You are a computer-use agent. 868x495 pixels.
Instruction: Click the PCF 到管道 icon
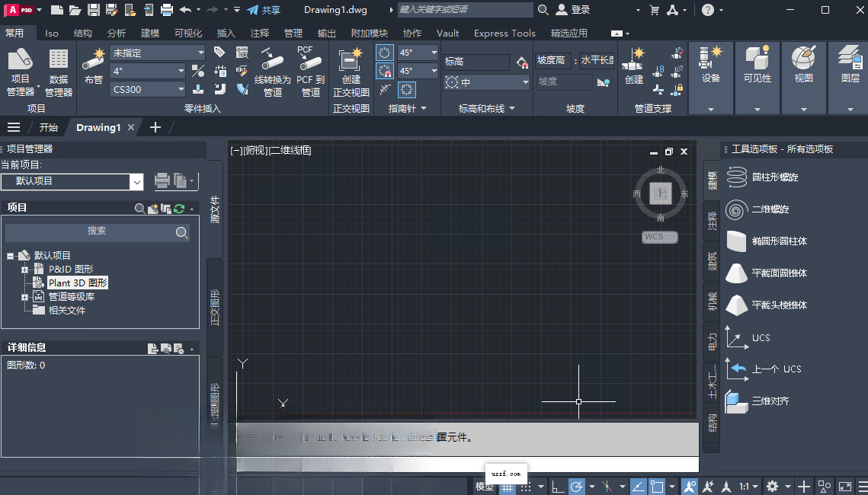click(x=311, y=72)
